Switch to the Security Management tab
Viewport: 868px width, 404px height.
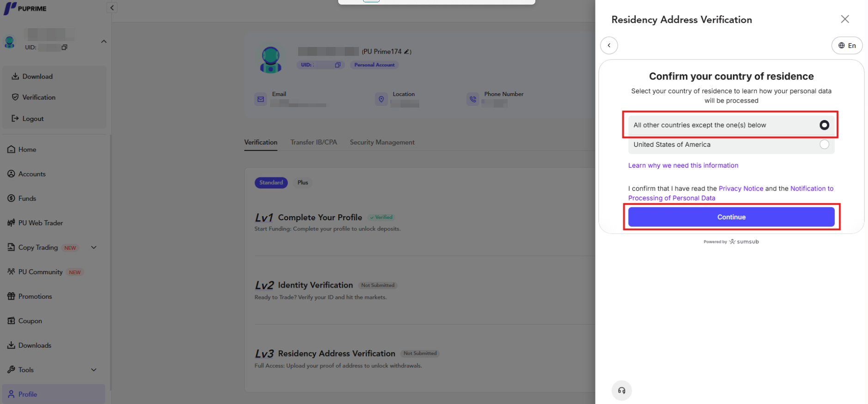click(382, 142)
